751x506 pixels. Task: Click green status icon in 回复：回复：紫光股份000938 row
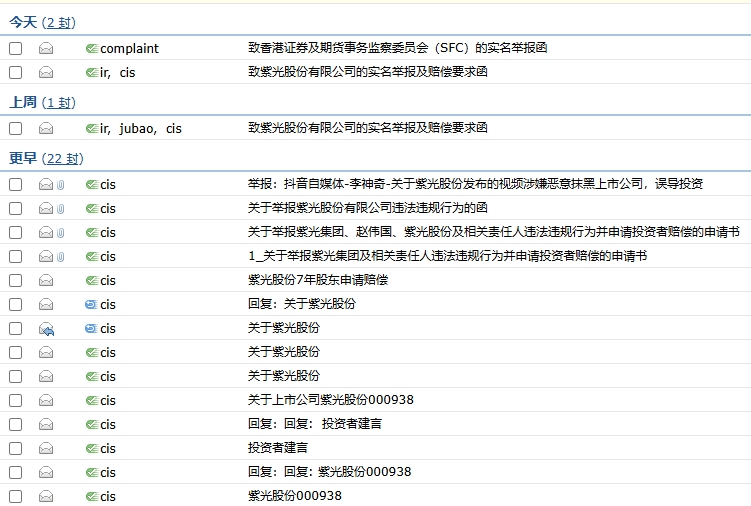92,472
